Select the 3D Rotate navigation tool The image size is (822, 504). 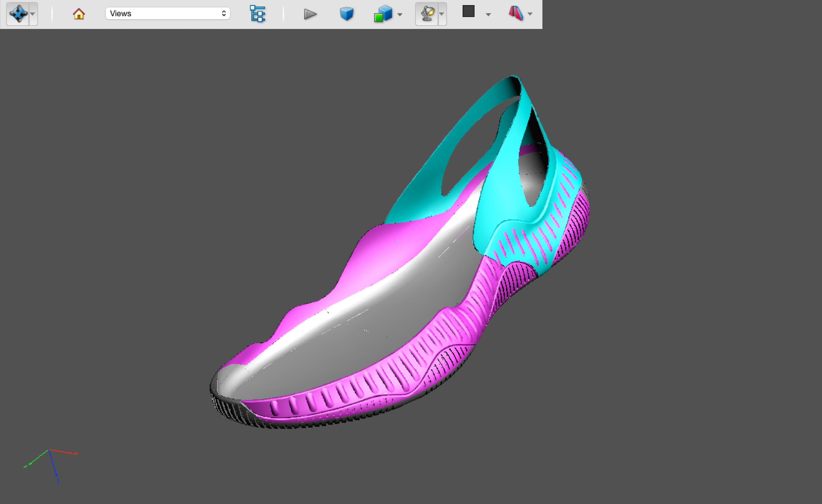(18, 14)
